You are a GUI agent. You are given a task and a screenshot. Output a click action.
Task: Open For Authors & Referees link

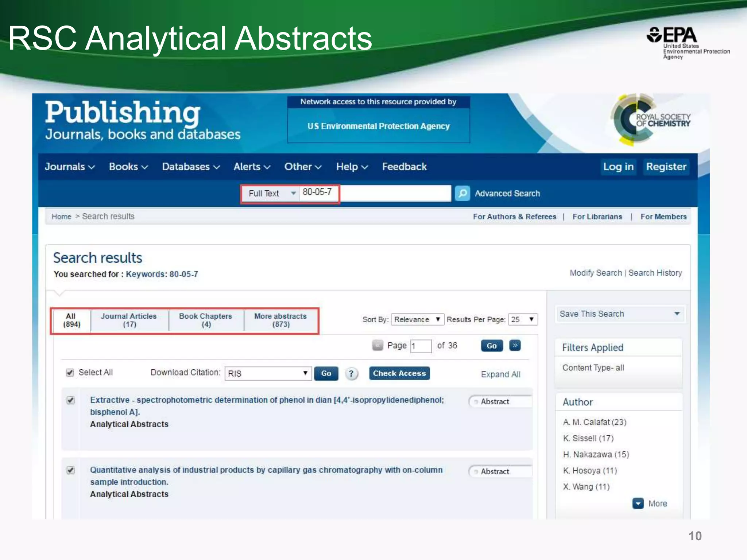[x=515, y=217]
